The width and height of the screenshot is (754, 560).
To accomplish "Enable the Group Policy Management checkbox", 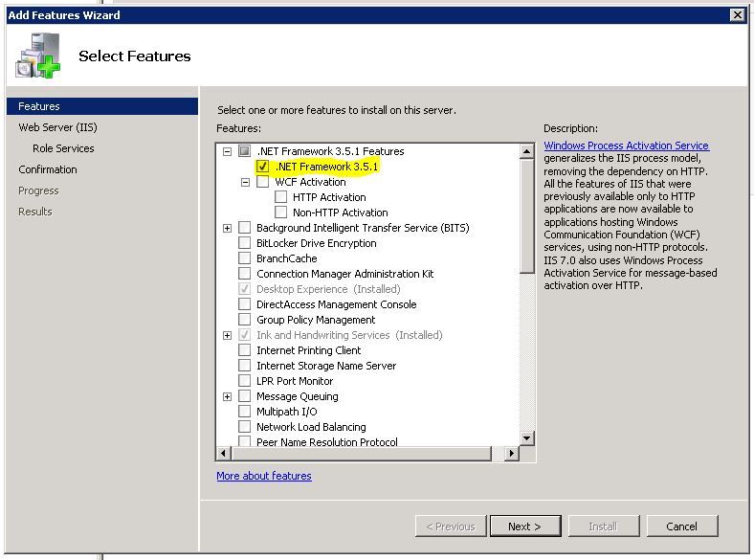I will pos(244,320).
